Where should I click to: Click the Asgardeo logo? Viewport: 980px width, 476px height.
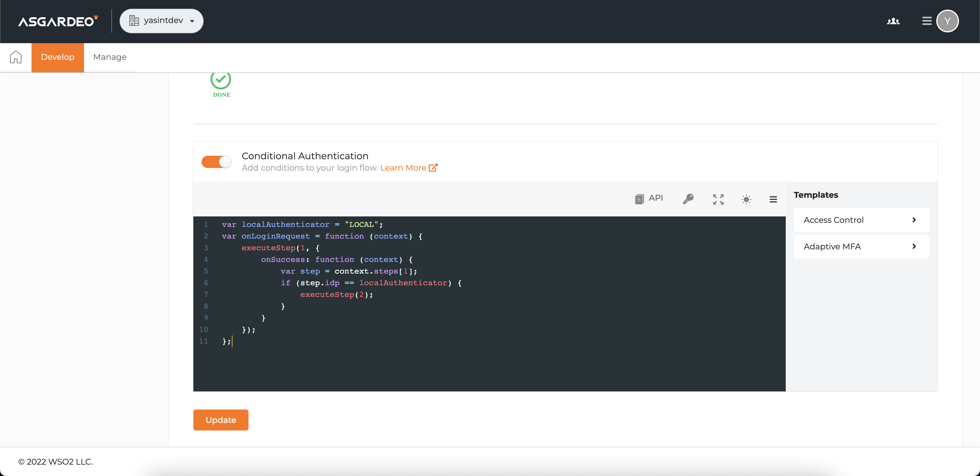pos(58,21)
